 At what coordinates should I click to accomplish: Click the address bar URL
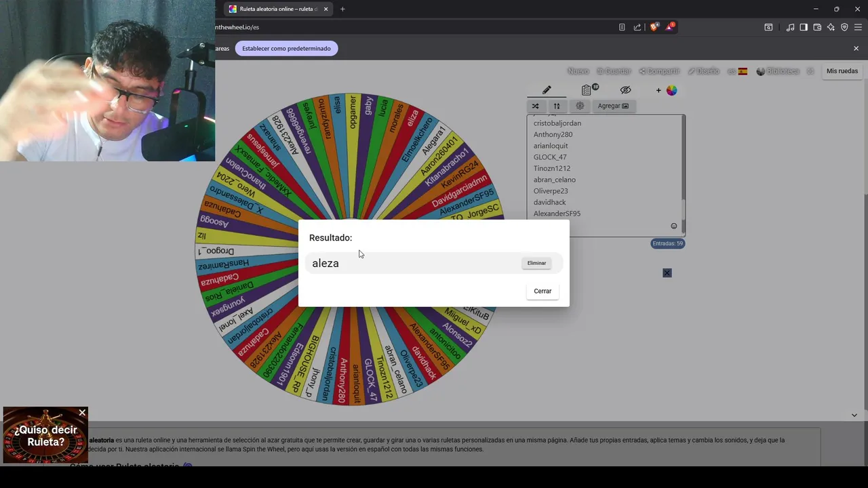pos(237,27)
